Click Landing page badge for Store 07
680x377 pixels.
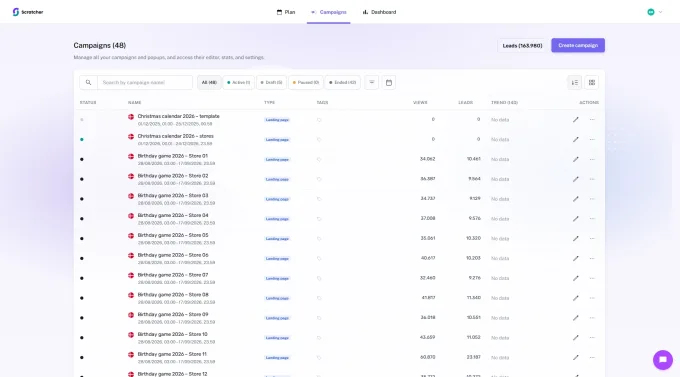(277, 279)
